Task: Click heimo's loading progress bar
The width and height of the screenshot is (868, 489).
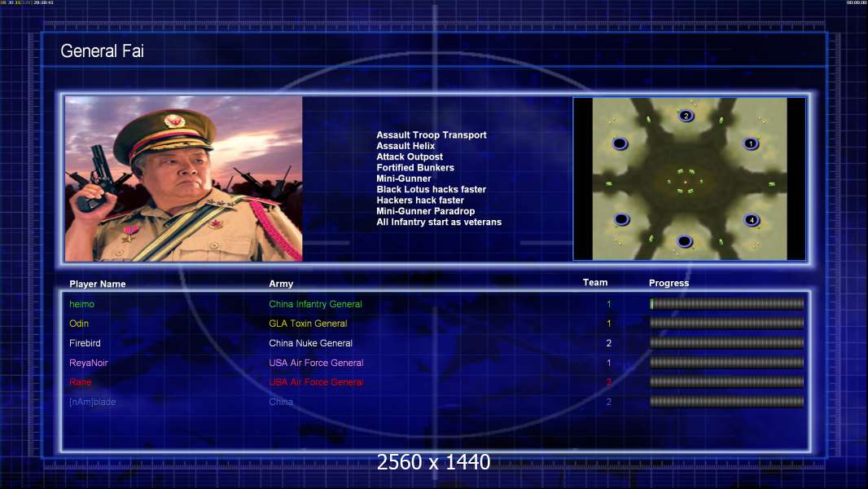Action: [727, 303]
